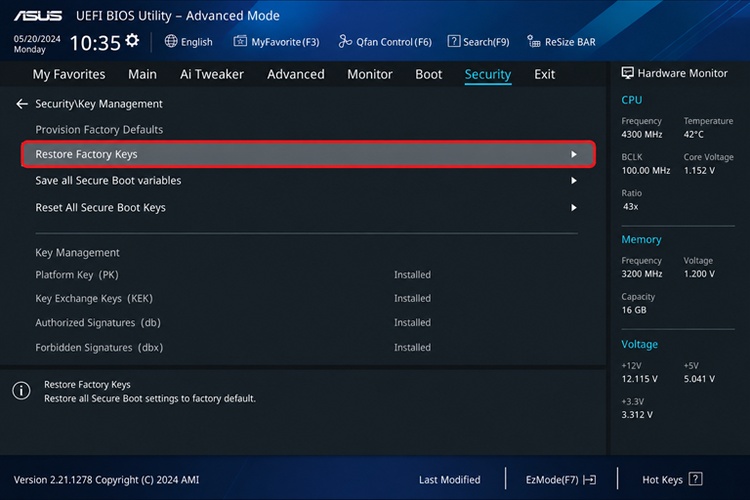The height and width of the screenshot is (500, 750).
Task: Click the memory Capacity 16 GB value
Action: (634, 310)
